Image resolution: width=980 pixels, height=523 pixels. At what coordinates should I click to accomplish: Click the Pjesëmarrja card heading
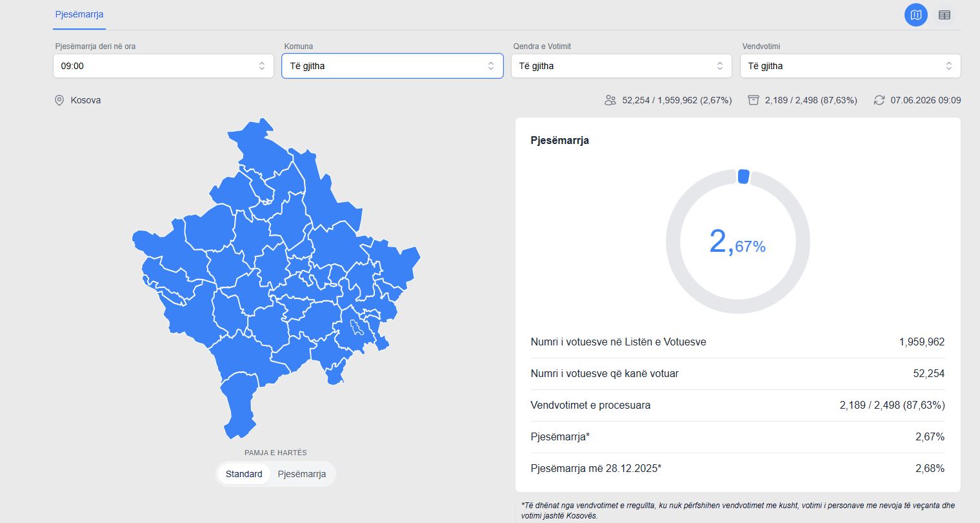coord(559,140)
